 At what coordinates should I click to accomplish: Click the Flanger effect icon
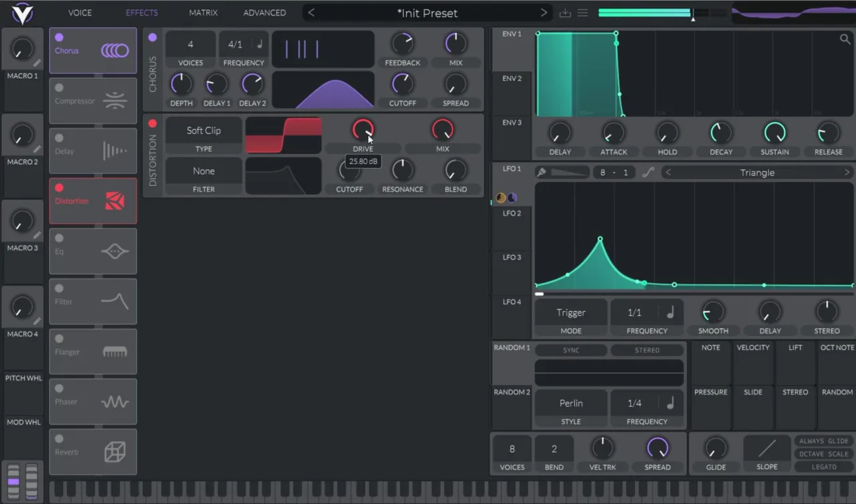[x=114, y=352]
